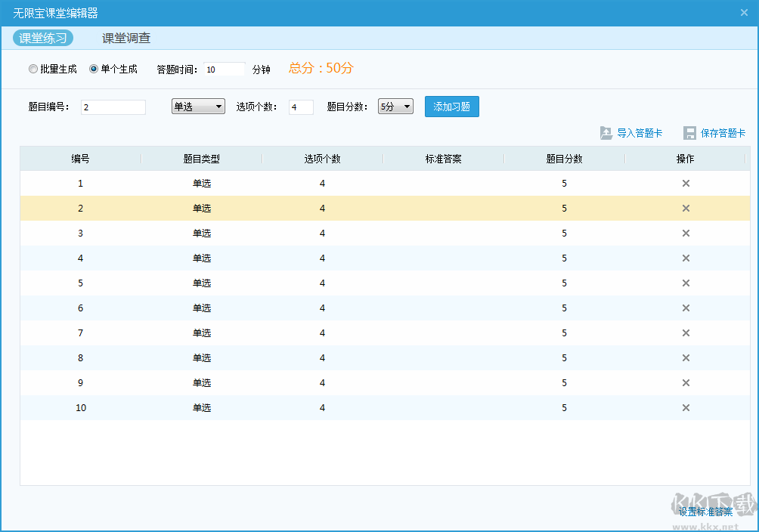Viewport: 759px width, 532px height.
Task: Delete question 1 with its X icon
Action: click(686, 184)
